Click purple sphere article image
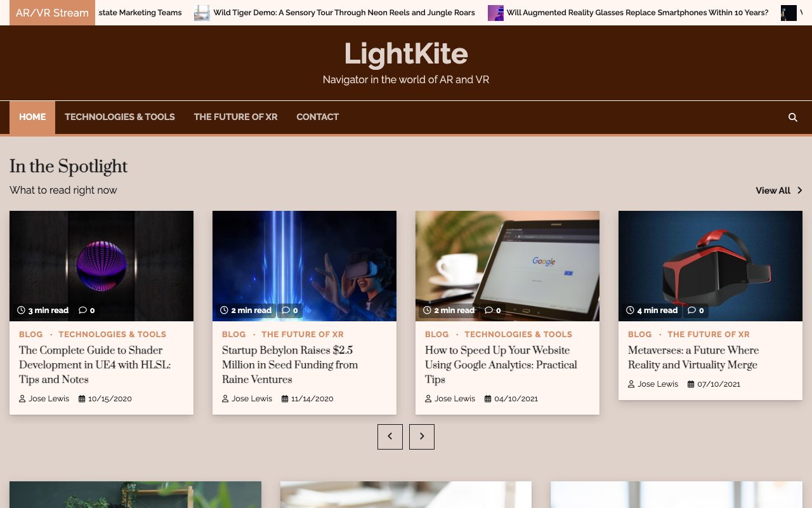The height and width of the screenshot is (508, 812). coord(101,266)
